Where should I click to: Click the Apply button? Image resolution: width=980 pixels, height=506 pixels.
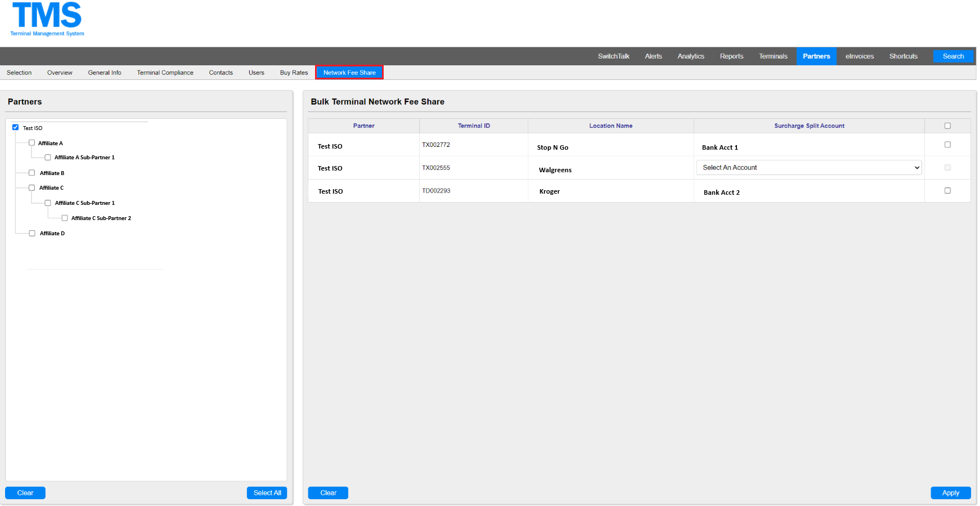[x=951, y=493]
